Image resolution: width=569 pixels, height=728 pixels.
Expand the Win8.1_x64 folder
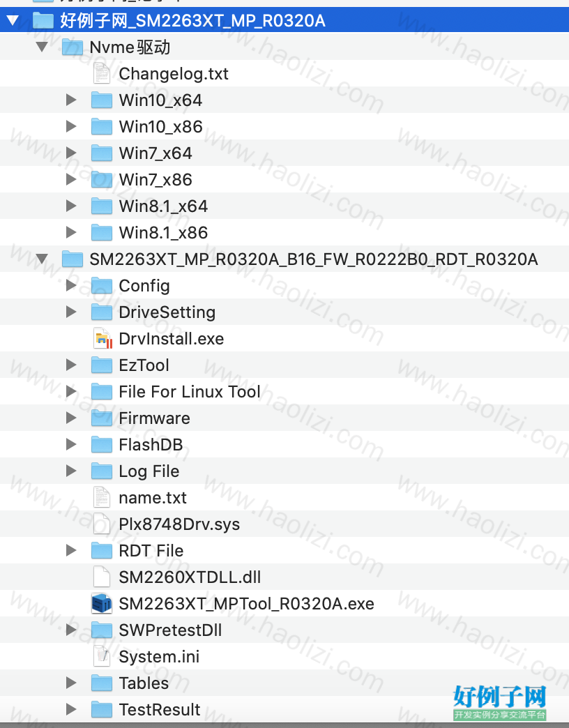tap(71, 206)
